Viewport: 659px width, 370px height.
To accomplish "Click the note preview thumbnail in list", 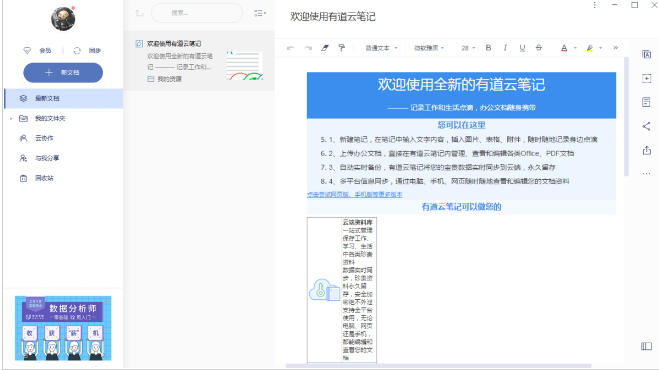I will point(245,66).
